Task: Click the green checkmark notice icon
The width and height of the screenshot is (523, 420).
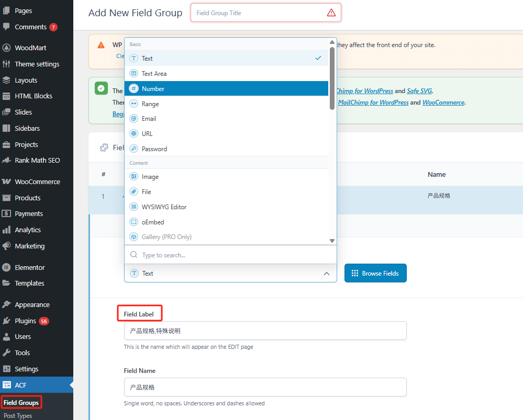Action: (x=101, y=88)
